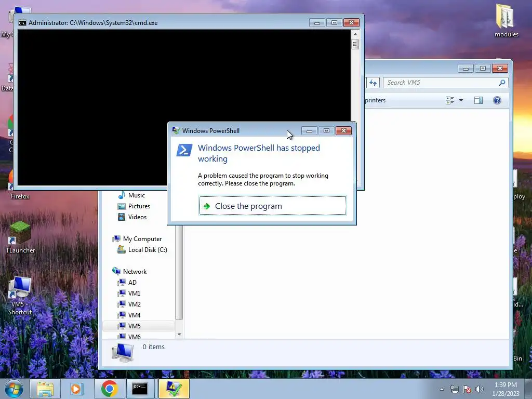Select the TLauncher desktop shortcut
Image resolution: width=532 pixels, height=399 pixels.
click(x=20, y=237)
